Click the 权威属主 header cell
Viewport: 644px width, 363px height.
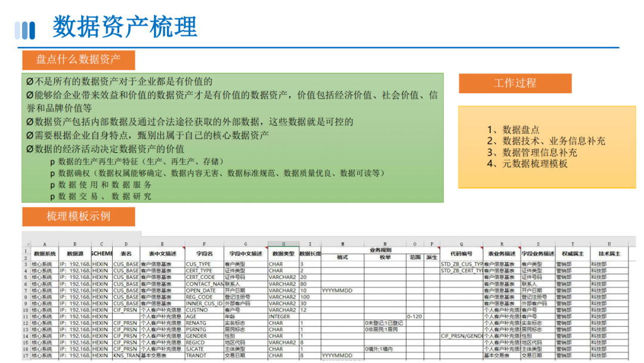pyautogui.click(x=572, y=254)
